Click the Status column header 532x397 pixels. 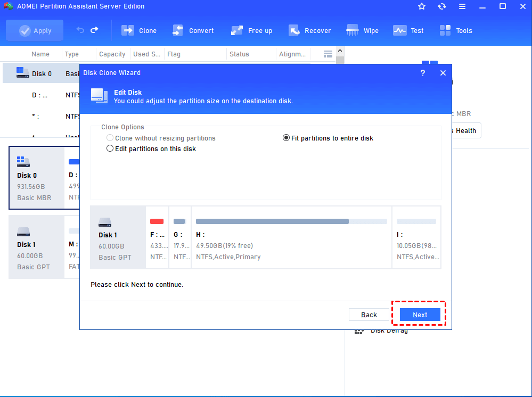[239, 54]
